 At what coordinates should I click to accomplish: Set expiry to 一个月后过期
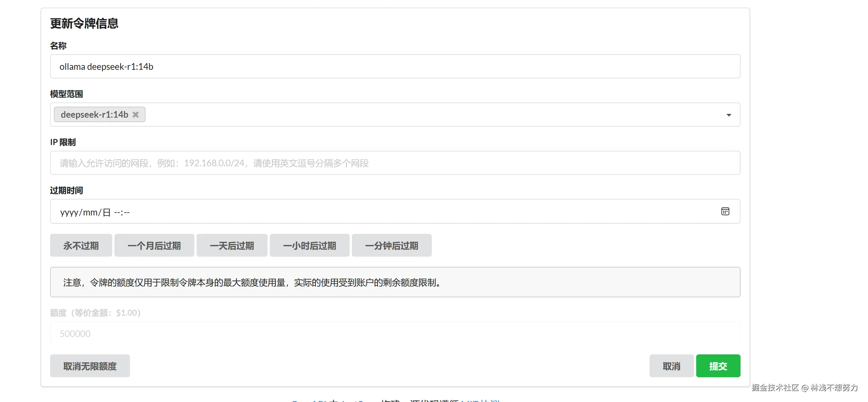(154, 245)
